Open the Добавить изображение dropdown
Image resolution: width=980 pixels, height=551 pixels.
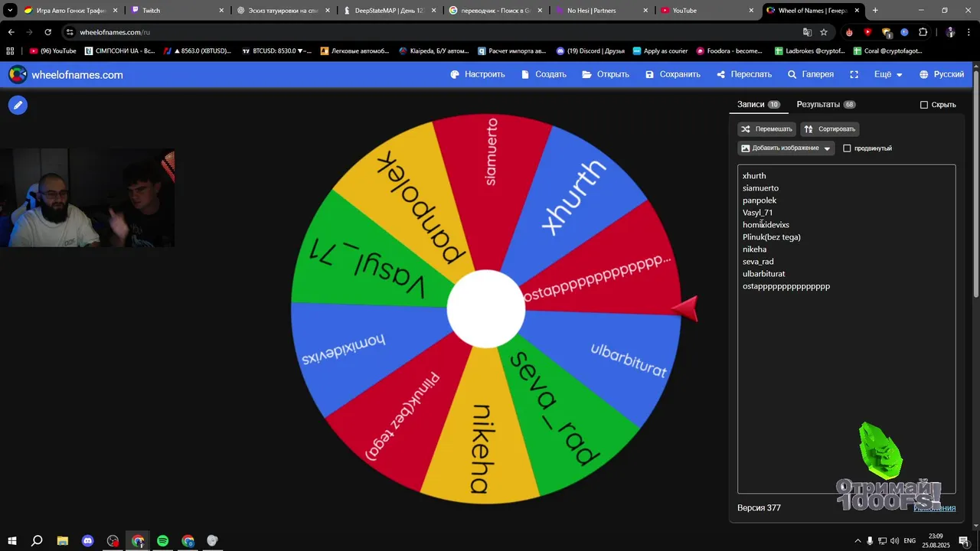[x=786, y=148]
